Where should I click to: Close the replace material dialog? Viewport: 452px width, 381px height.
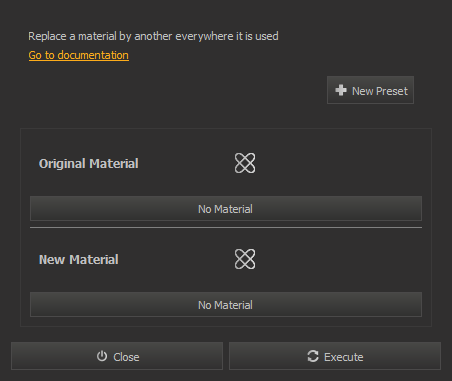point(117,356)
